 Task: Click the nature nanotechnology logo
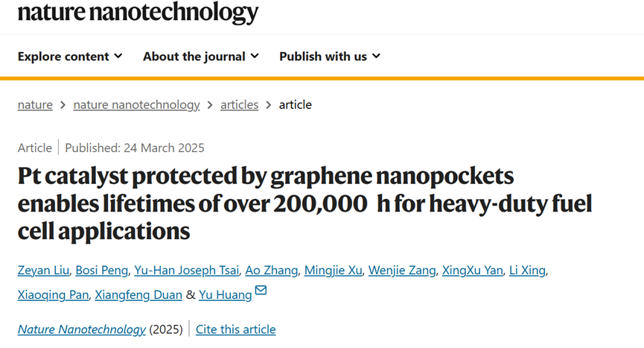(138, 13)
